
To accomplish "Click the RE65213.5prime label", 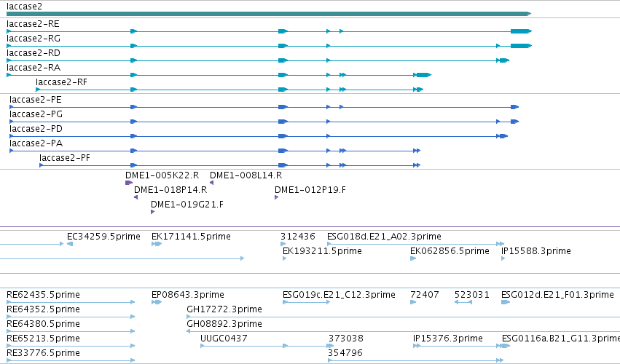I will coord(43,339).
